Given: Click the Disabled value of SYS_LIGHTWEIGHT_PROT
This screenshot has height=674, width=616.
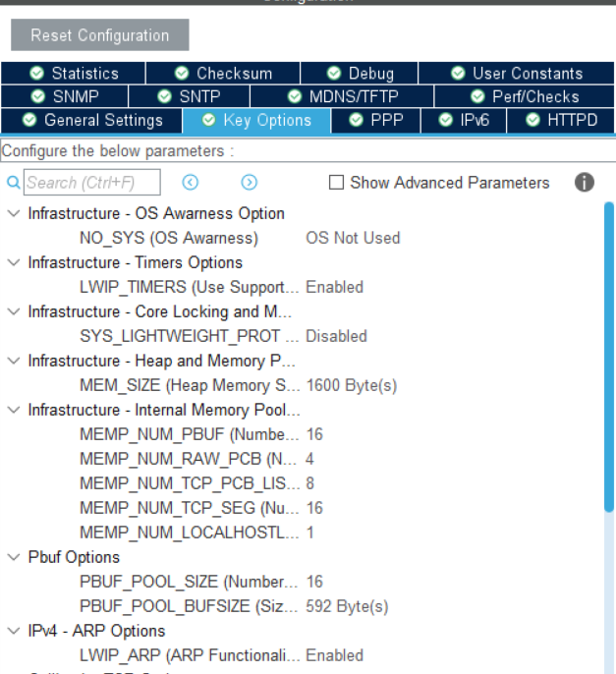Looking at the screenshot, I should 336,336.
